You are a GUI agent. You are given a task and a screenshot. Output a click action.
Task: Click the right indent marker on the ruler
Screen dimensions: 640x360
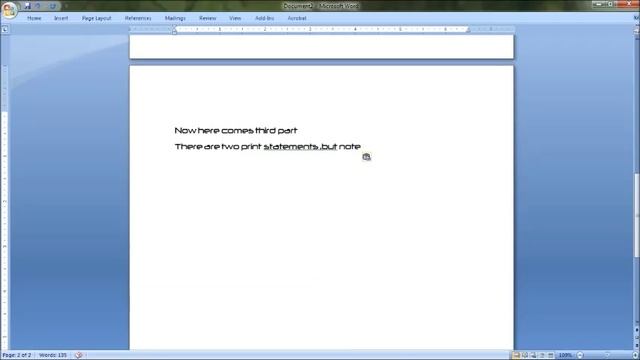tap(468, 31)
